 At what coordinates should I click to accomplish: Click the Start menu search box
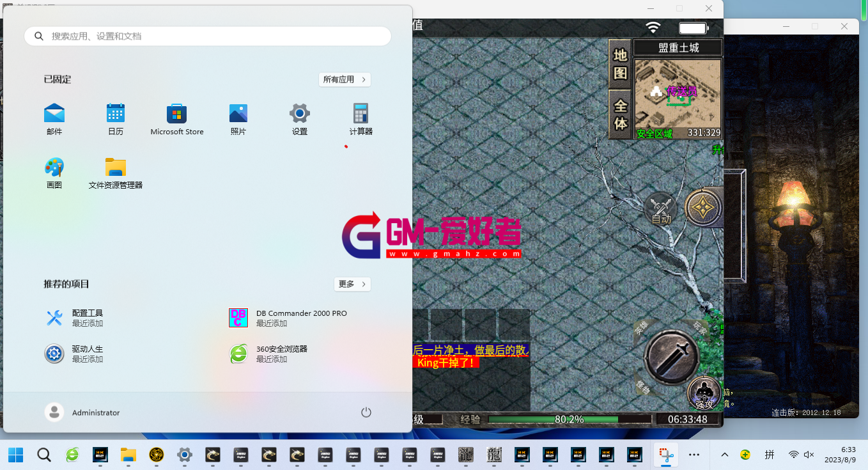208,36
